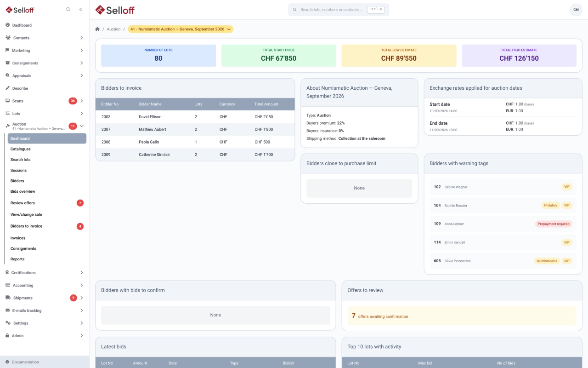Click the Describe pencil icon
This screenshot has height=368, width=588.
point(7,88)
